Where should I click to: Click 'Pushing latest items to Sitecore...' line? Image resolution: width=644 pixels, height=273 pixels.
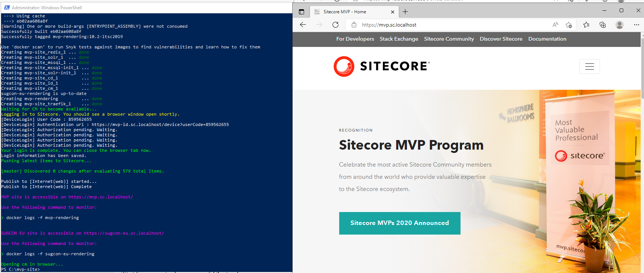pyautogui.click(x=46, y=161)
